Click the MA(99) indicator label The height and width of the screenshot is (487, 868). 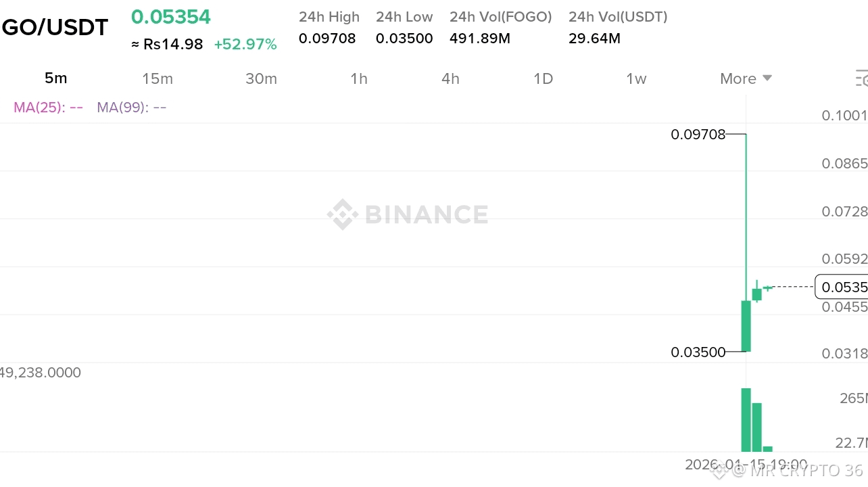click(131, 107)
